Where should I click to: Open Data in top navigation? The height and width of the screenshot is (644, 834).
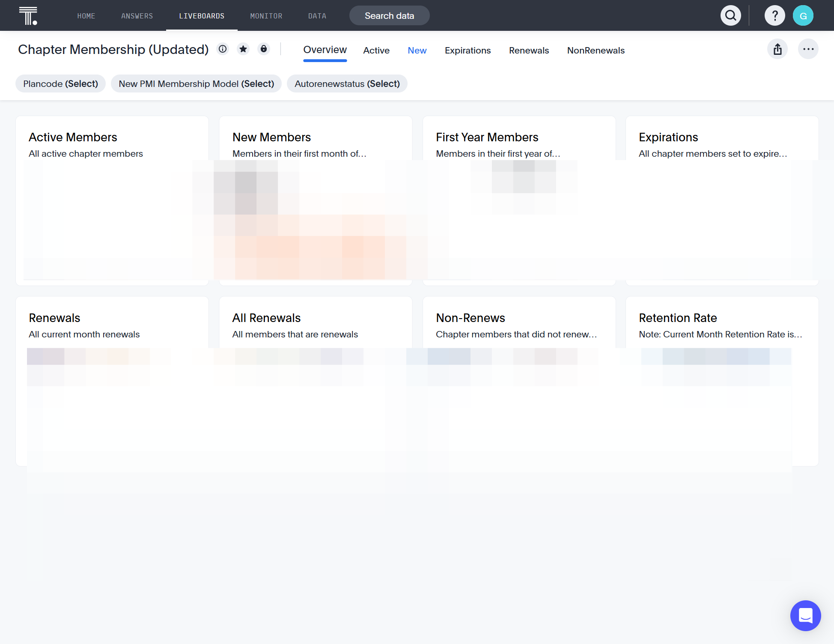pos(317,16)
